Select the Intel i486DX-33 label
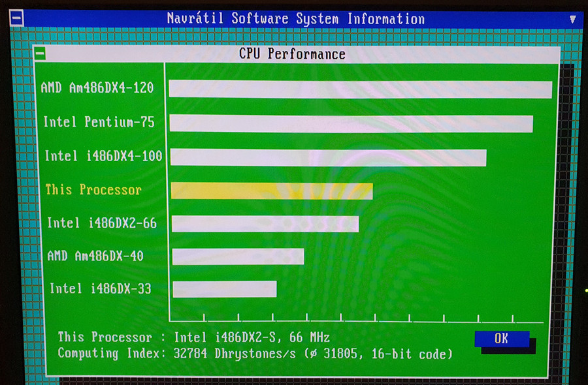588x385 pixels. click(101, 288)
